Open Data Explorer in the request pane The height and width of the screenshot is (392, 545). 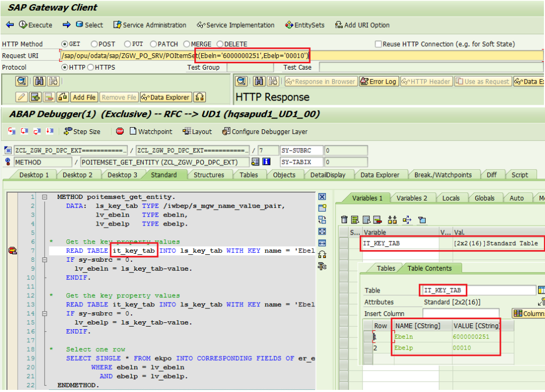tap(166, 97)
